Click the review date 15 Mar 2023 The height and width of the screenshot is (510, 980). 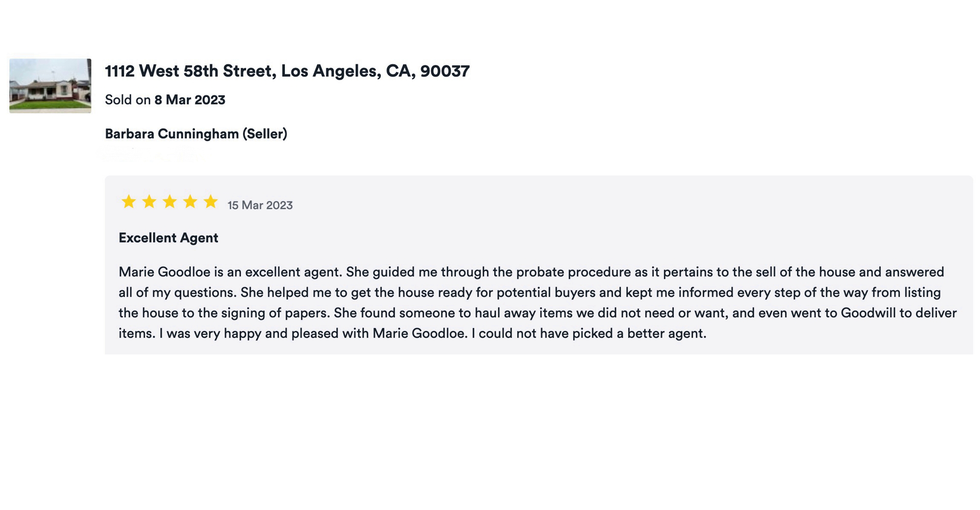click(x=260, y=205)
